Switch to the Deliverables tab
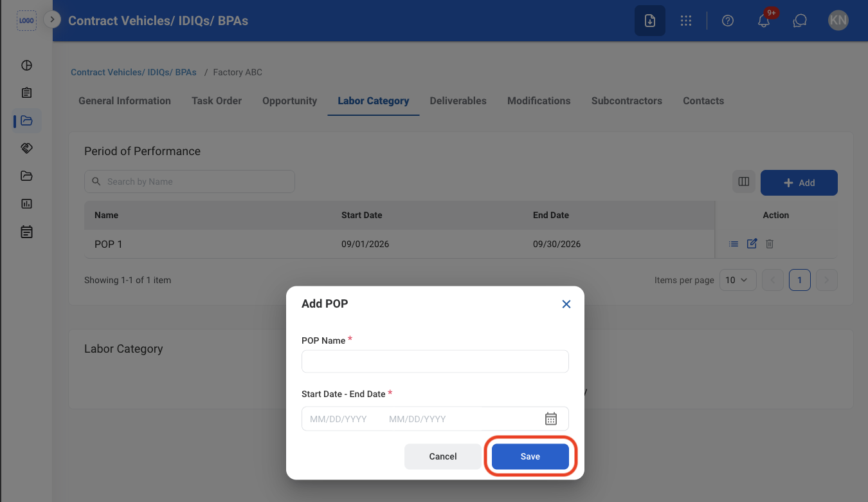Image resolution: width=868 pixels, height=502 pixels. point(458,101)
